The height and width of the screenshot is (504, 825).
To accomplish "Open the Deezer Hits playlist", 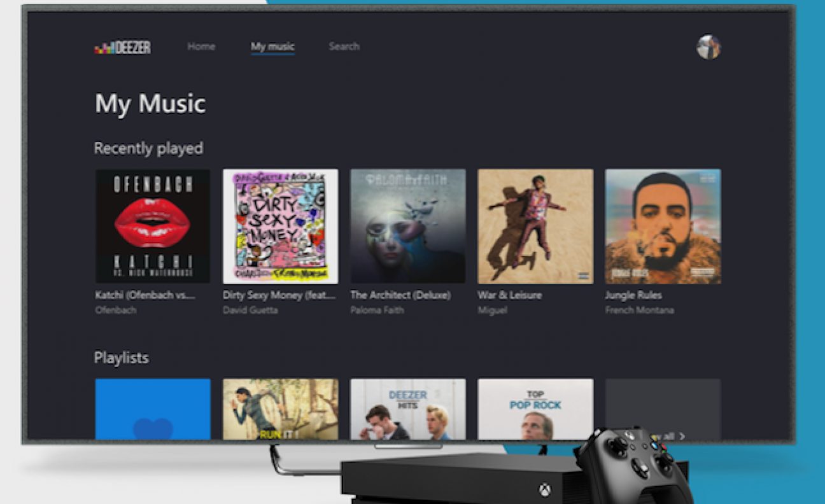I will pos(408,409).
